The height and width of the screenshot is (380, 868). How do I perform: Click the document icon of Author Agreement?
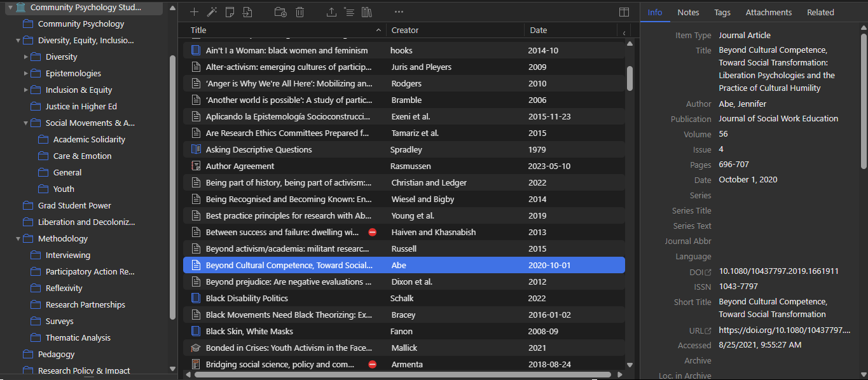point(196,166)
